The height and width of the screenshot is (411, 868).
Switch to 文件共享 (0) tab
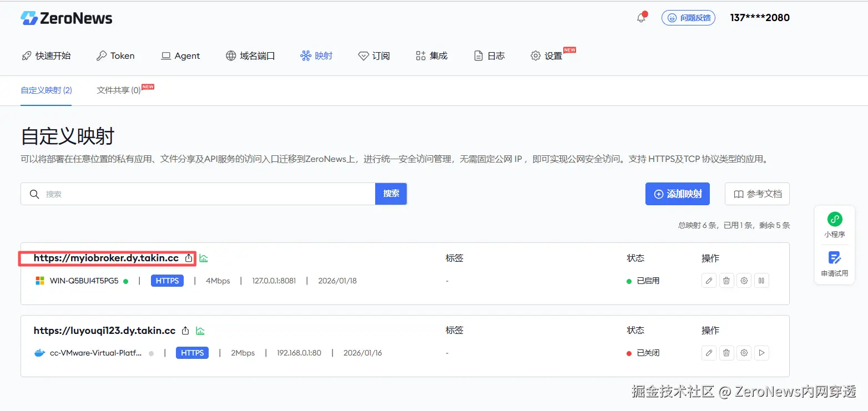(119, 90)
